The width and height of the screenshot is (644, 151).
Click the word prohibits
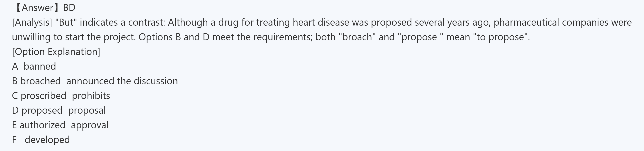pyautogui.click(x=91, y=96)
